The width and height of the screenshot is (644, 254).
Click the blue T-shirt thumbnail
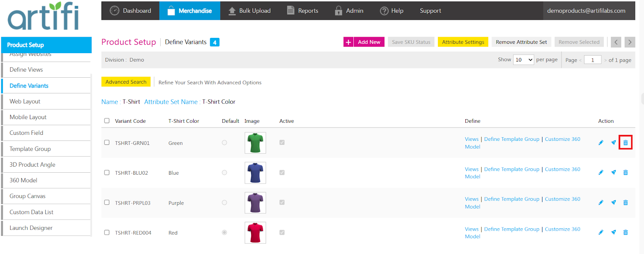point(255,173)
